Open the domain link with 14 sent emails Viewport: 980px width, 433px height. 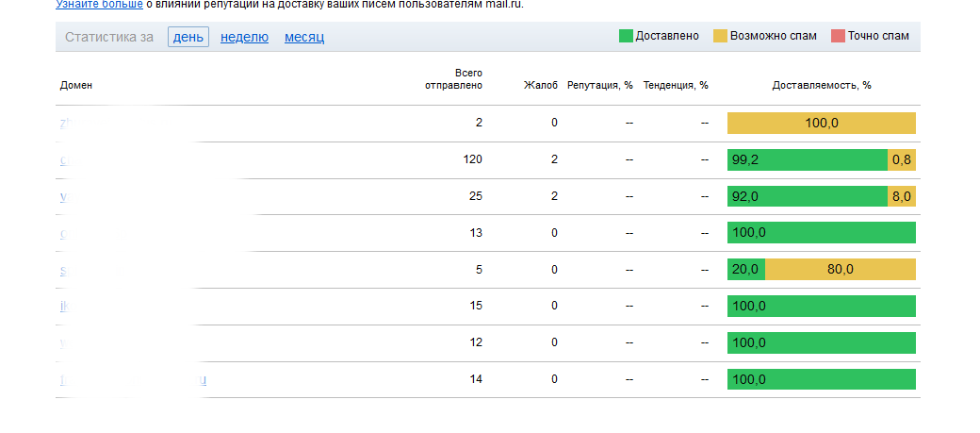132,379
